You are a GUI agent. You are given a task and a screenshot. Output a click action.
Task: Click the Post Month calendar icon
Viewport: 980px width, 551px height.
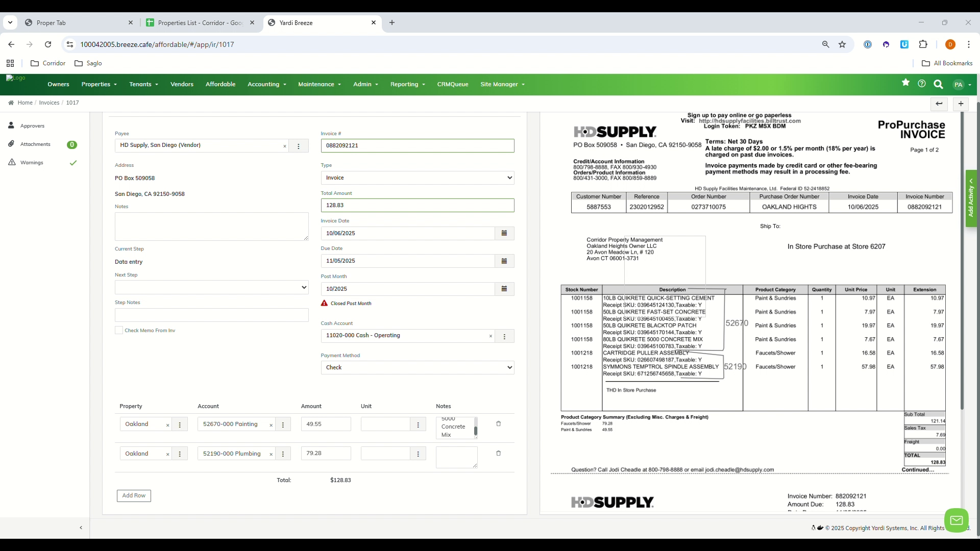504,289
